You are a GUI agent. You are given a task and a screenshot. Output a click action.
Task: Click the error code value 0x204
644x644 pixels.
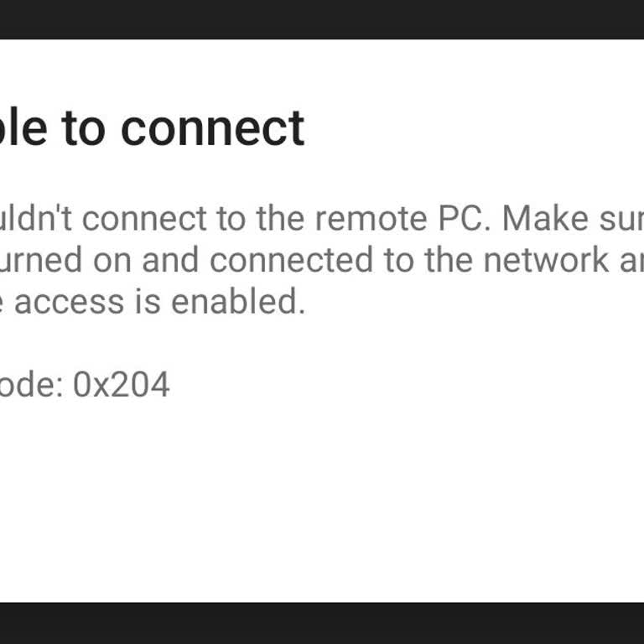pyautogui.click(x=121, y=385)
